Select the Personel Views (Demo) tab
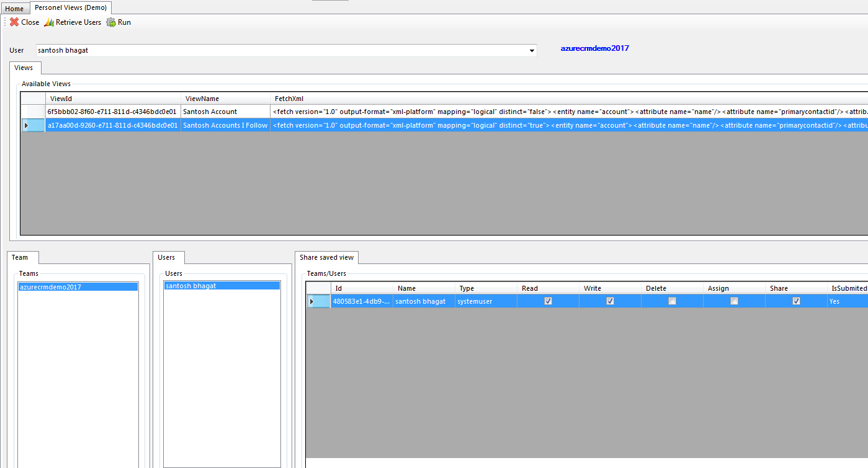The height and width of the screenshot is (468, 868). [70, 8]
